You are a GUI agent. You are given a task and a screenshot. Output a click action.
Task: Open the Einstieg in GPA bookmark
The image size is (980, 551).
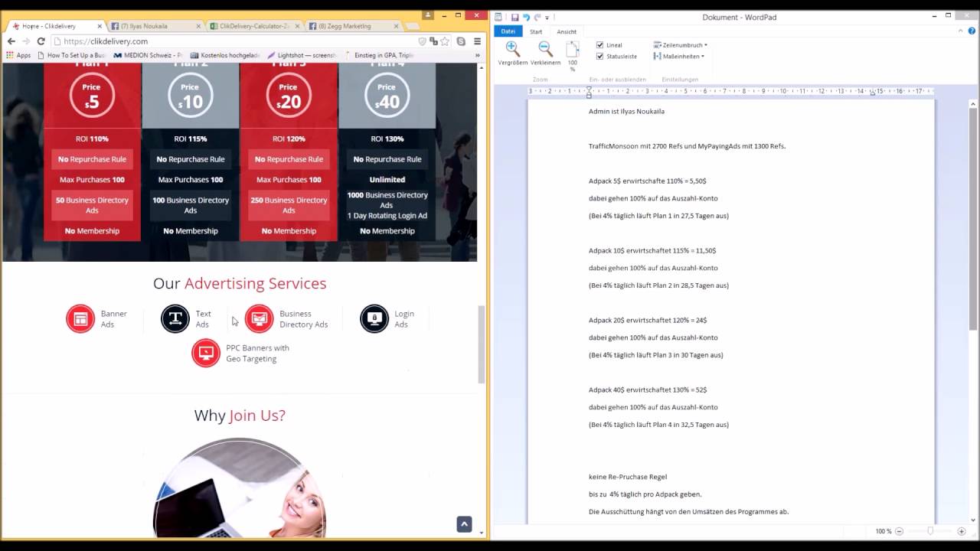coord(380,55)
